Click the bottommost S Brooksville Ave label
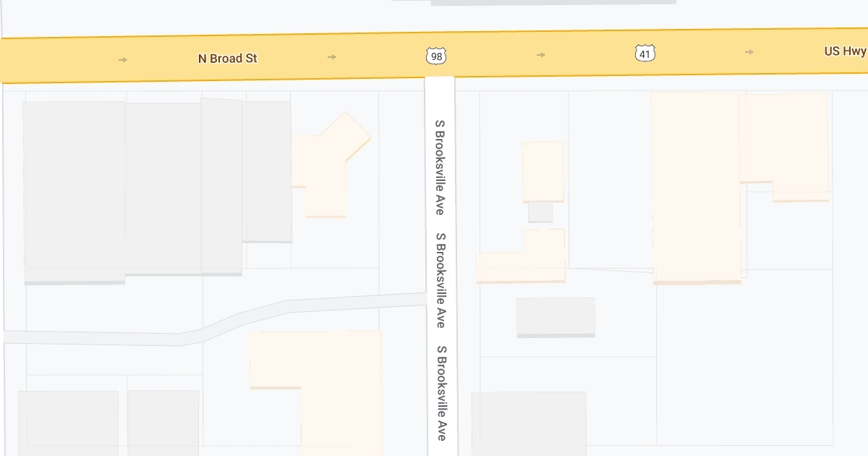 pyautogui.click(x=441, y=393)
